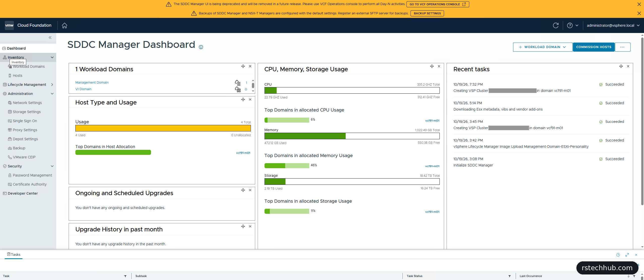Image resolution: width=644 pixels, height=280 pixels.
Task: Click Workload Domains widget scrollbar
Action: click(x=253, y=86)
